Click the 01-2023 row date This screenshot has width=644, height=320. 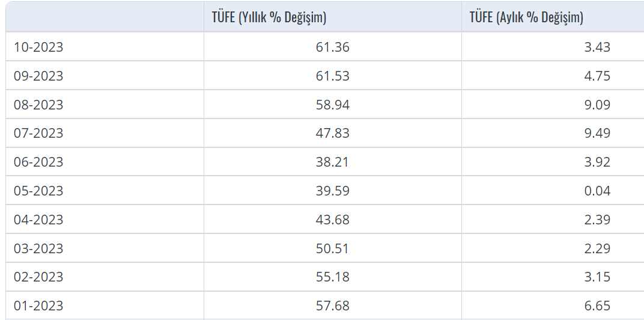(38, 306)
